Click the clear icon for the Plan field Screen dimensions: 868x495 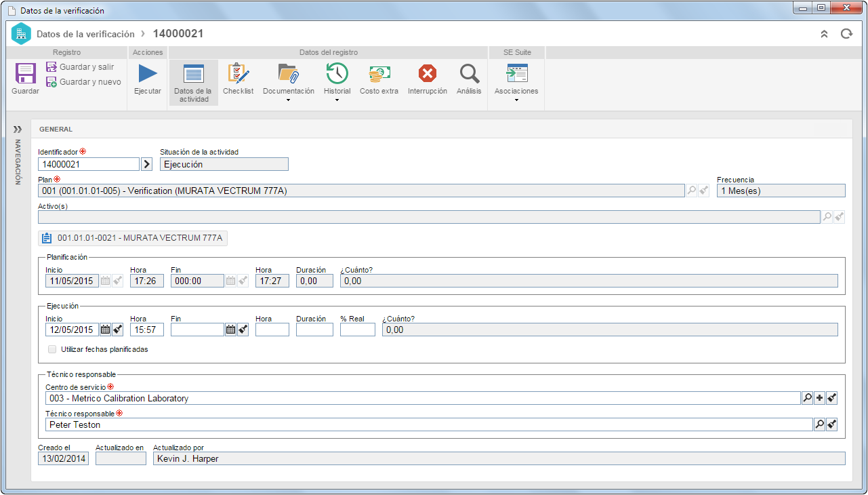(704, 191)
